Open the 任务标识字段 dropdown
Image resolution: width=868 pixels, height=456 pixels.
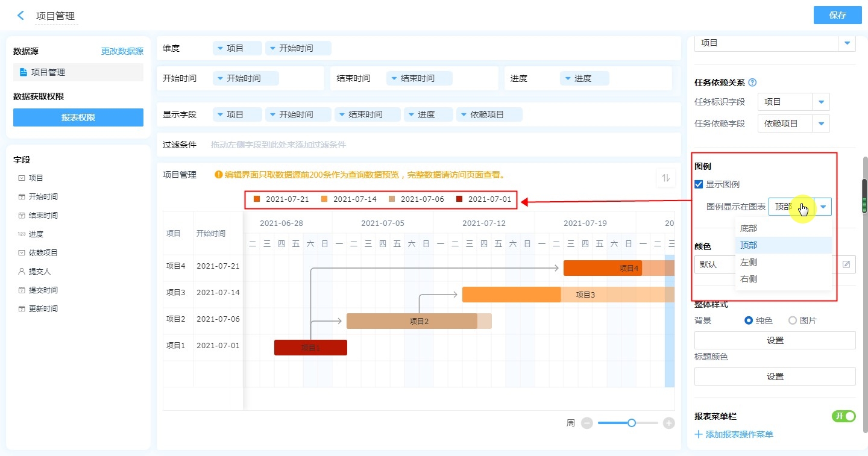click(x=820, y=102)
